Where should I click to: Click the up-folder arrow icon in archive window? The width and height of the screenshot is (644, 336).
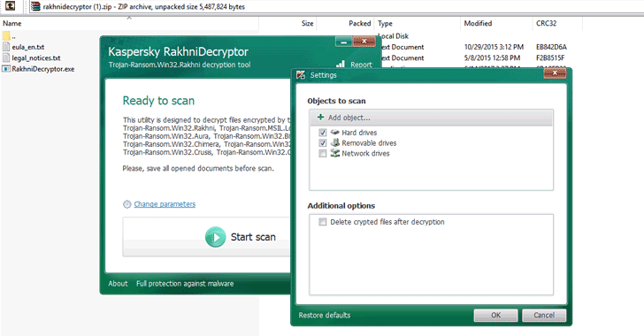pos(10,6)
